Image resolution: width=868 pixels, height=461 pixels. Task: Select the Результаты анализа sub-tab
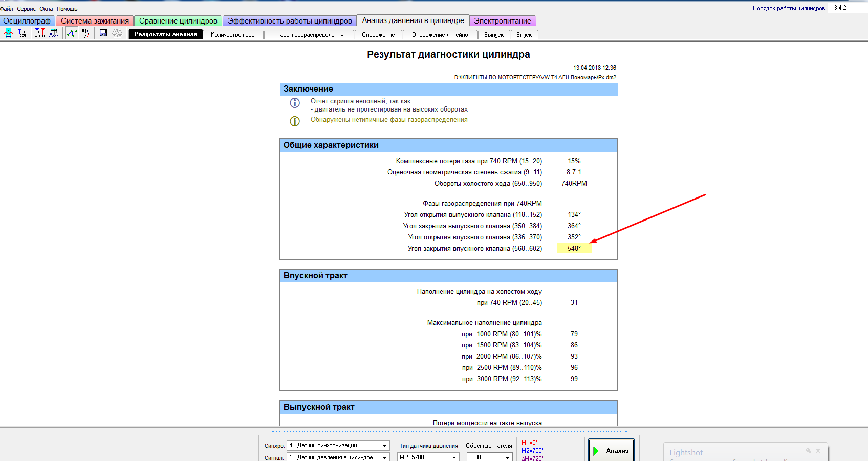166,34
